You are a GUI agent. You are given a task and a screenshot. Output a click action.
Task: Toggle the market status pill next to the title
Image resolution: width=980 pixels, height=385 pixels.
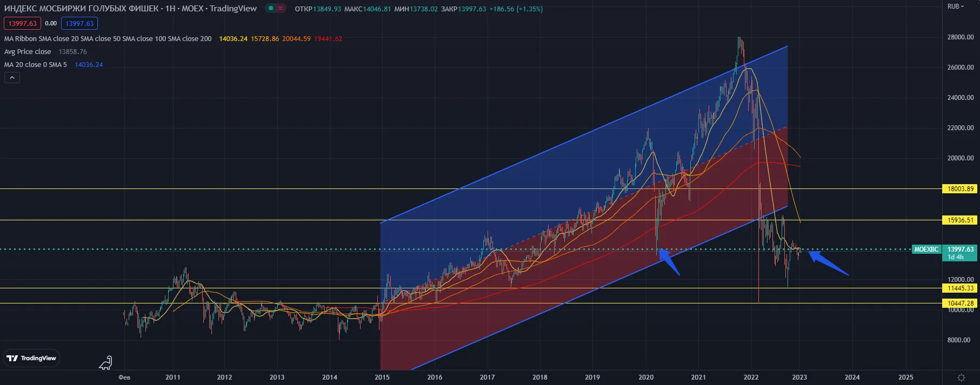(x=276, y=8)
